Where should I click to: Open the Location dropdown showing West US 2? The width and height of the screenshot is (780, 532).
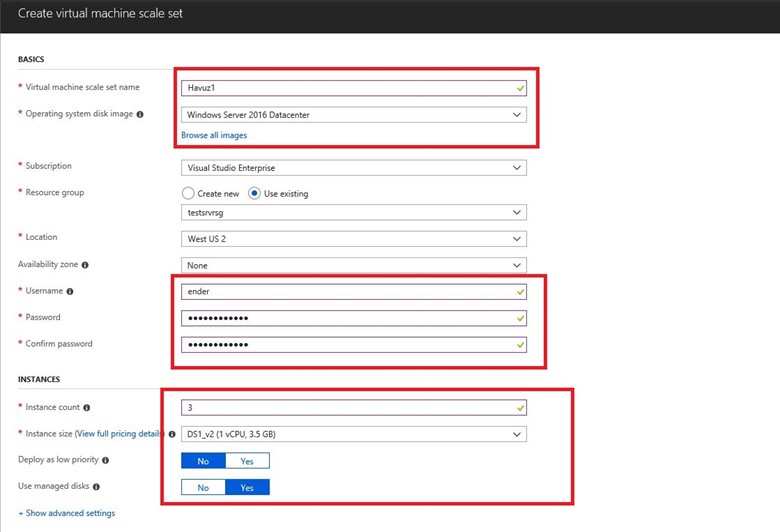coord(353,239)
